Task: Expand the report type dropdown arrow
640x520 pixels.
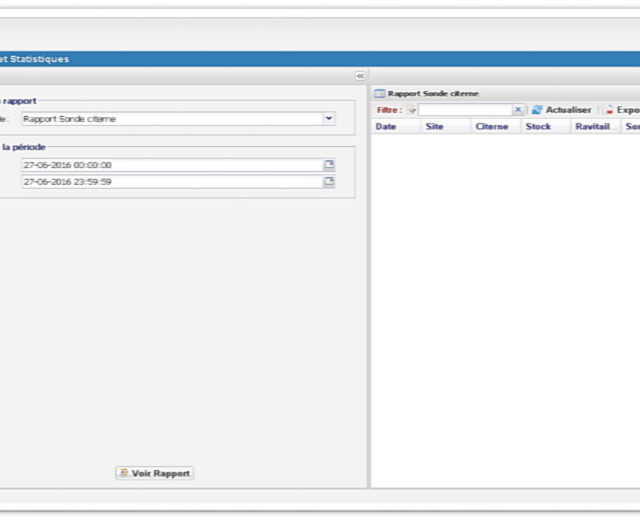Action: point(329,119)
